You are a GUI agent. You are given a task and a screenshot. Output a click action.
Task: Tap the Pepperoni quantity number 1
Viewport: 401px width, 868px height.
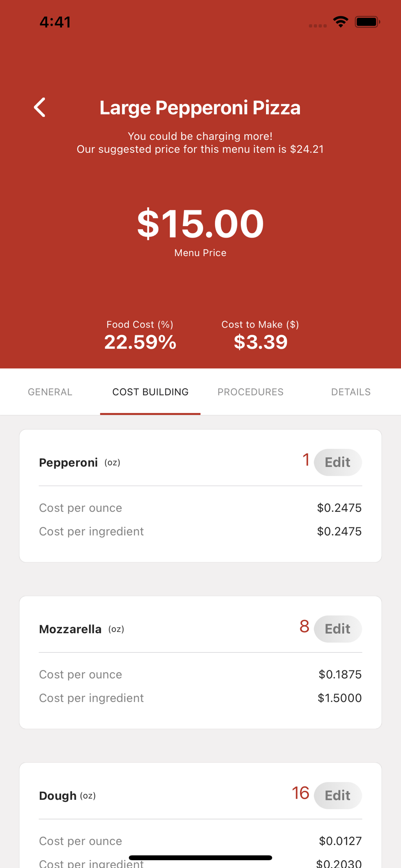coord(306,460)
